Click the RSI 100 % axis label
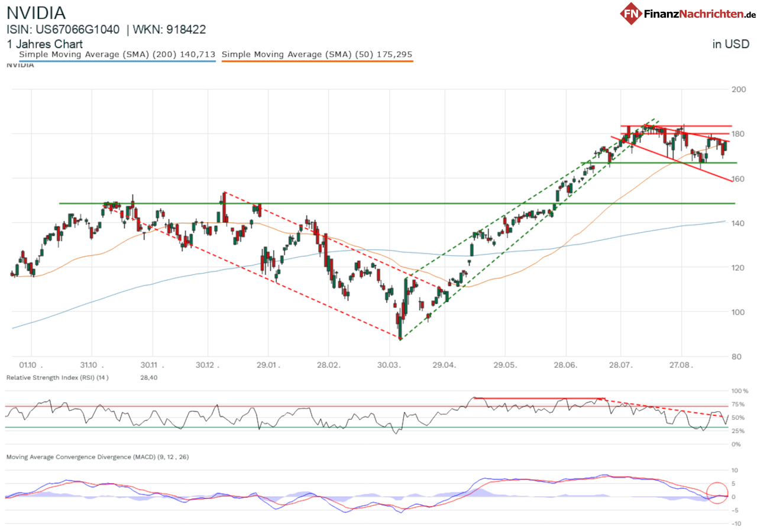The height and width of the screenshot is (532, 757). pos(740,391)
